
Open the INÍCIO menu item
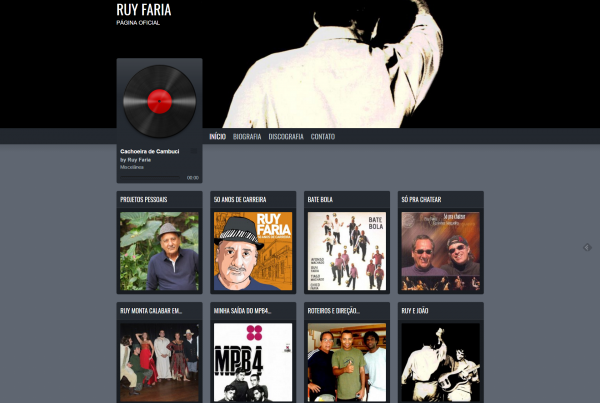click(x=218, y=137)
